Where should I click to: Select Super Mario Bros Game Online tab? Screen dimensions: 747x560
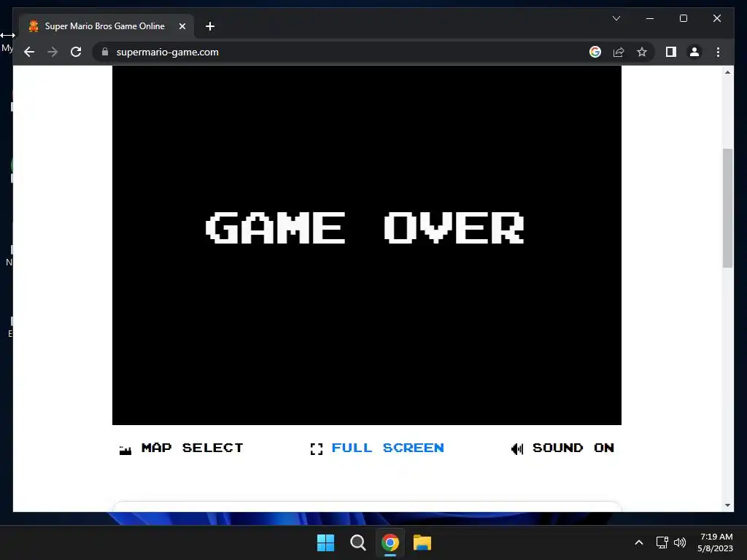coord(107,26)
